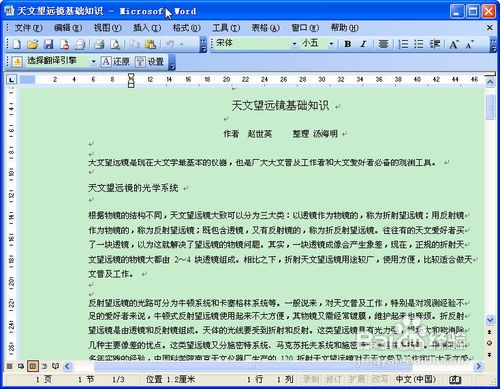Viewport: 500px width, 389px height.
Task: Open the 文件(F) menu
Action: point(28,28)
